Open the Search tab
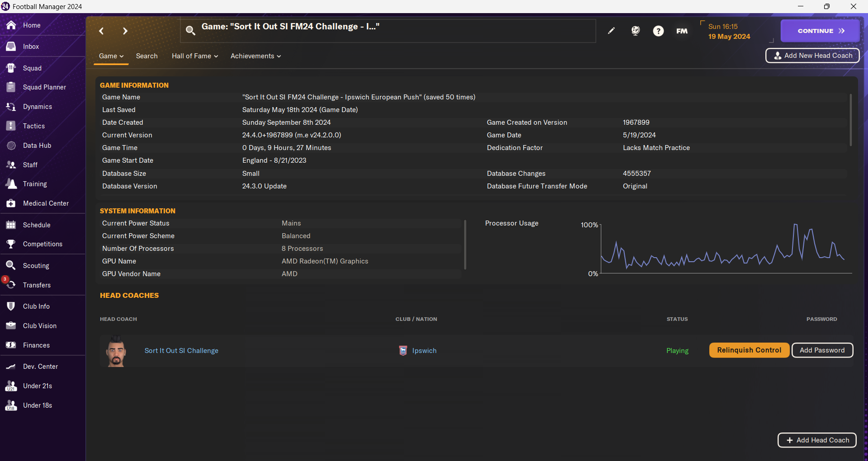 coord(147,56)
